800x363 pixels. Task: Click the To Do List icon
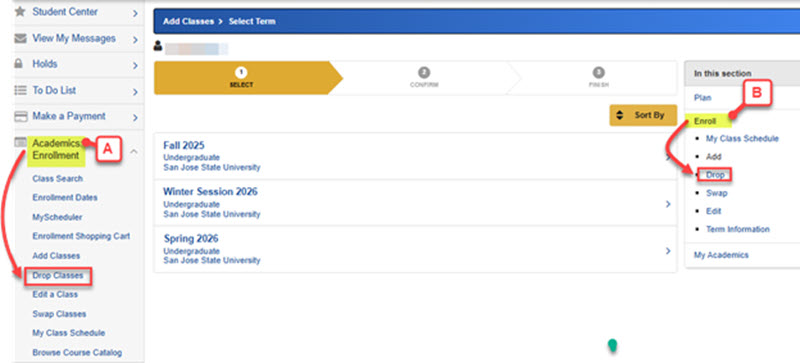[x=20, y=90]
